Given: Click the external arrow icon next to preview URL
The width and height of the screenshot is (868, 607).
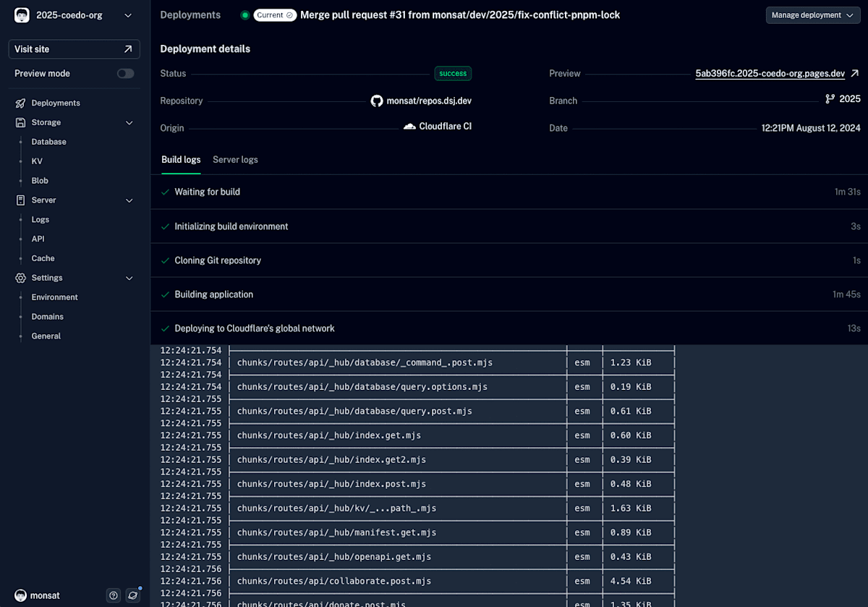Looking at the screenshot, I should click(855, 74).
